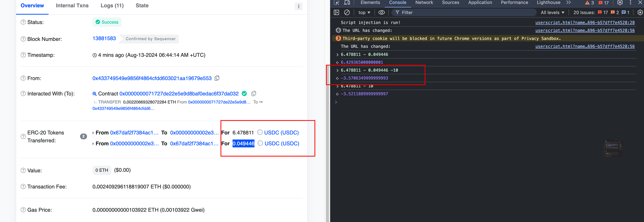This screenshot has height=222, width=644.
Task: Click the contract magnifier icon before 'Contract'
Action: (95, 94)
